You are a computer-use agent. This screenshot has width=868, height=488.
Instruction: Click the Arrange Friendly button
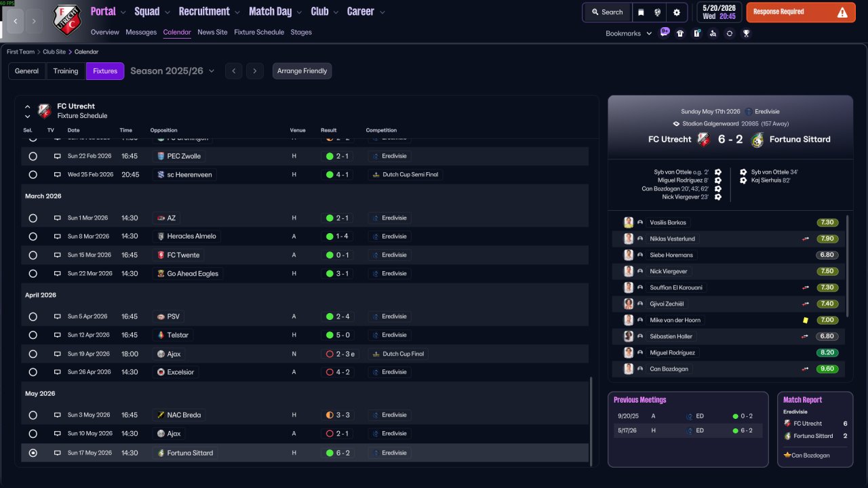302,71
